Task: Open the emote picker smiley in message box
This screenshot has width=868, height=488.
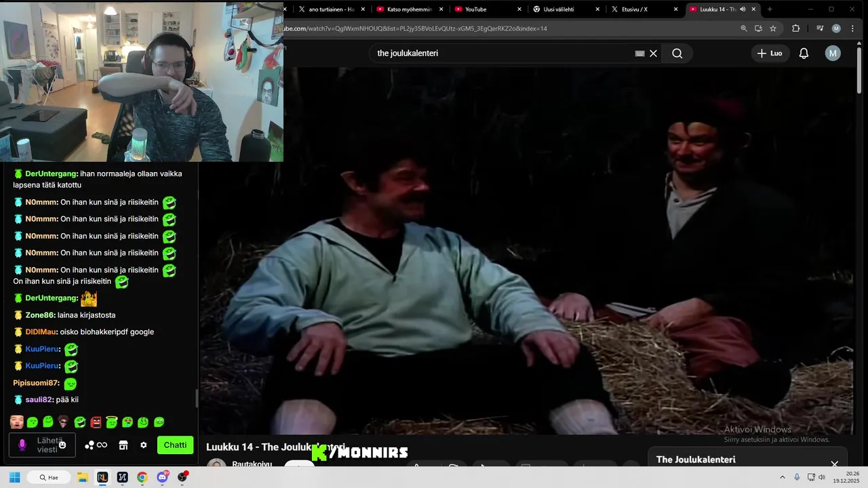Action: [62, 445]
